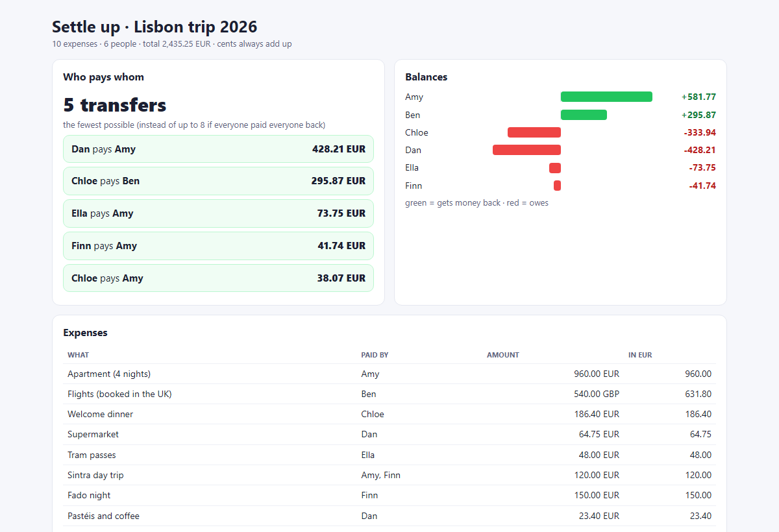Viewport: 779px width, 532px height.
Task: Click the 38.07 EUR transfer amount
Action: tap(341, 278)
